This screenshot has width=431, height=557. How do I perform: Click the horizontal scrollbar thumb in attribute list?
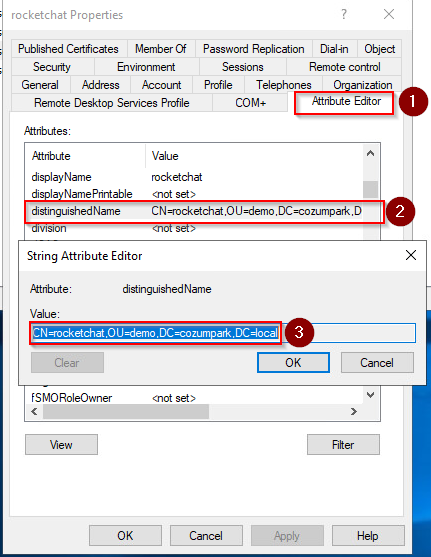coord(126,411)
